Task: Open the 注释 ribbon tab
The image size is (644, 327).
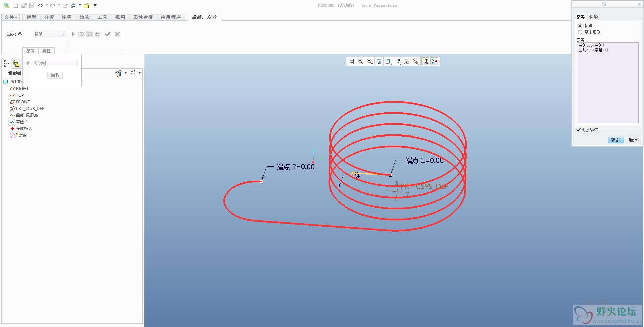Action: tap(67, 17)
